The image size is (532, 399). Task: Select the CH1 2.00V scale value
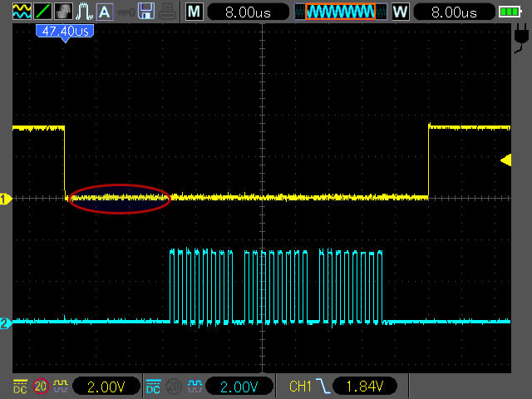[x=106, y=387]
